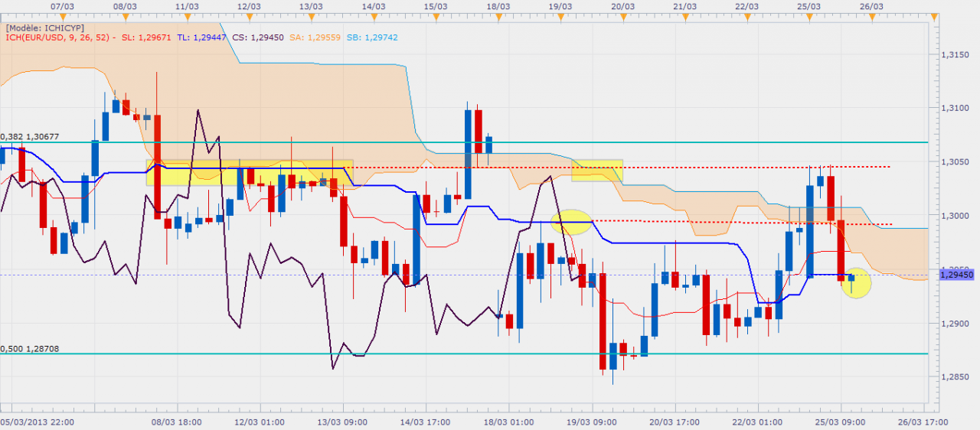Click the '18/03 01:00' time axis label
Screen dimensions: 980x430
tap(508, 422)
